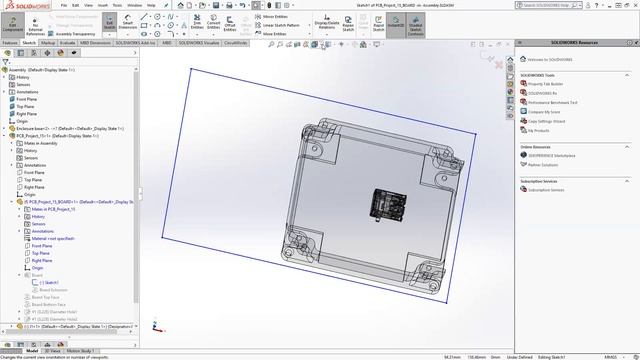Screen dimensions: 640x360
Task: Click Move Entities command
Action: click(x=271, y=34)
